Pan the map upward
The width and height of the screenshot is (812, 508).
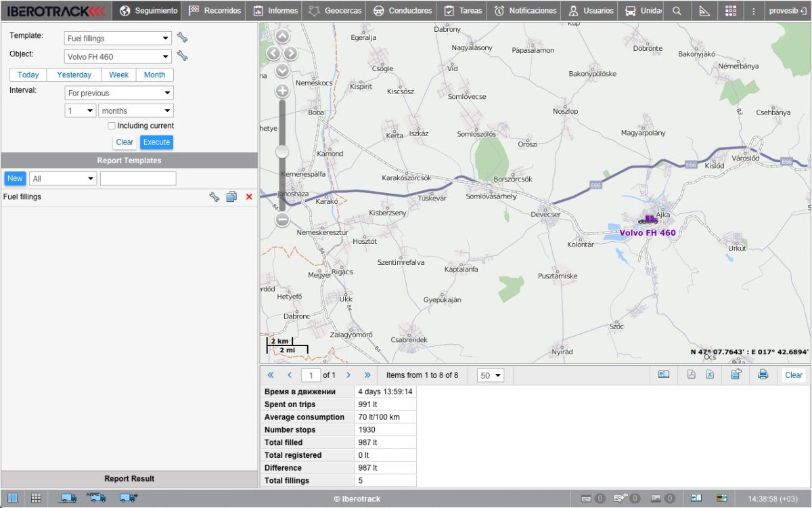point(282,36)
